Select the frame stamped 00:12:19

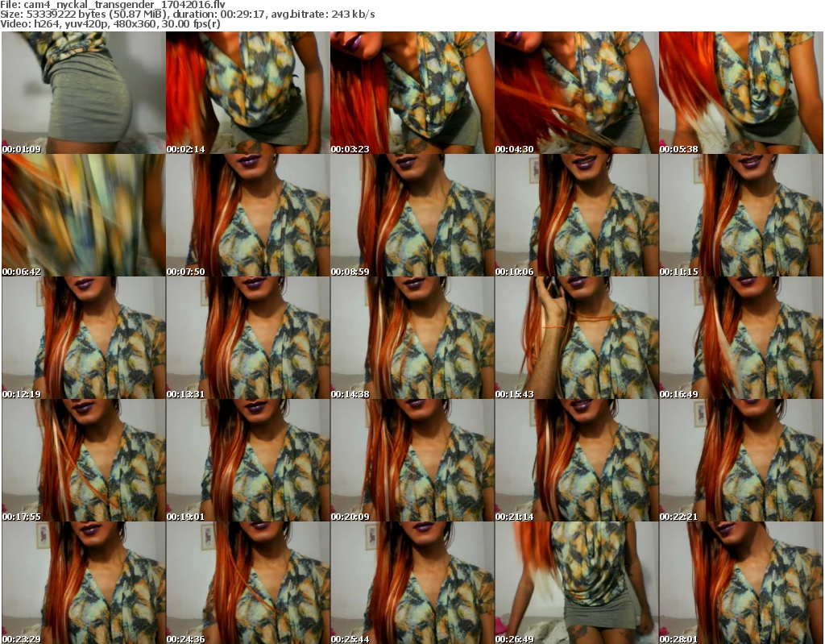83,338
